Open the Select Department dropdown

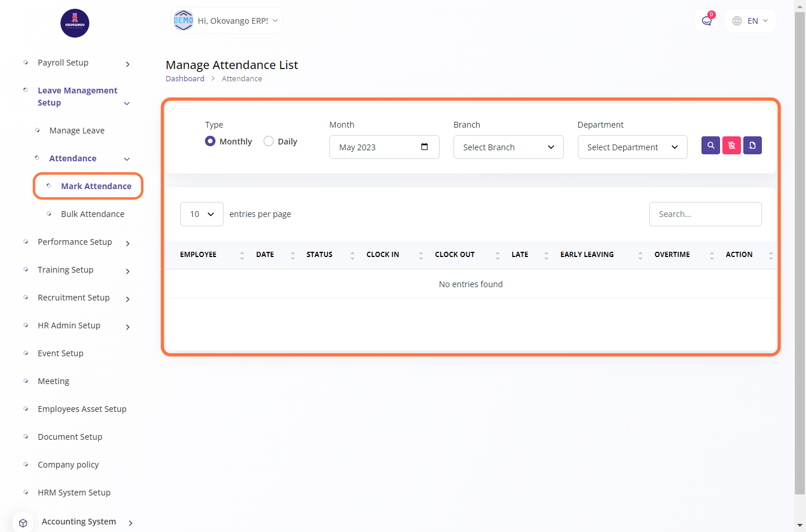(x=632, y=147)
